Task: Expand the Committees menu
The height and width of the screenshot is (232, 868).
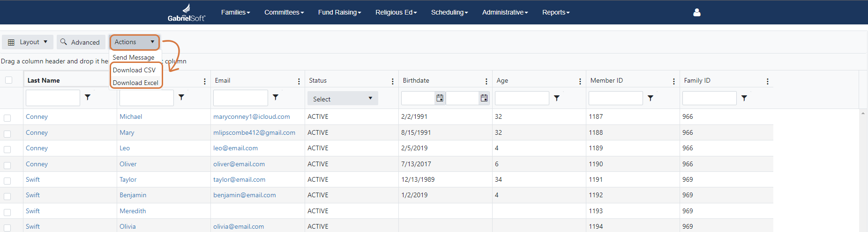Action: click(284, 12)
